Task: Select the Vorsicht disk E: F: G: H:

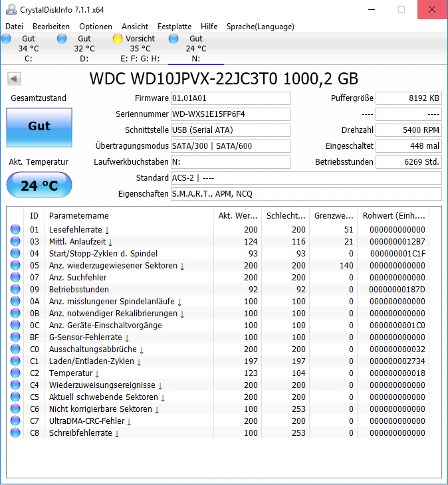Action: coord(140,48)
